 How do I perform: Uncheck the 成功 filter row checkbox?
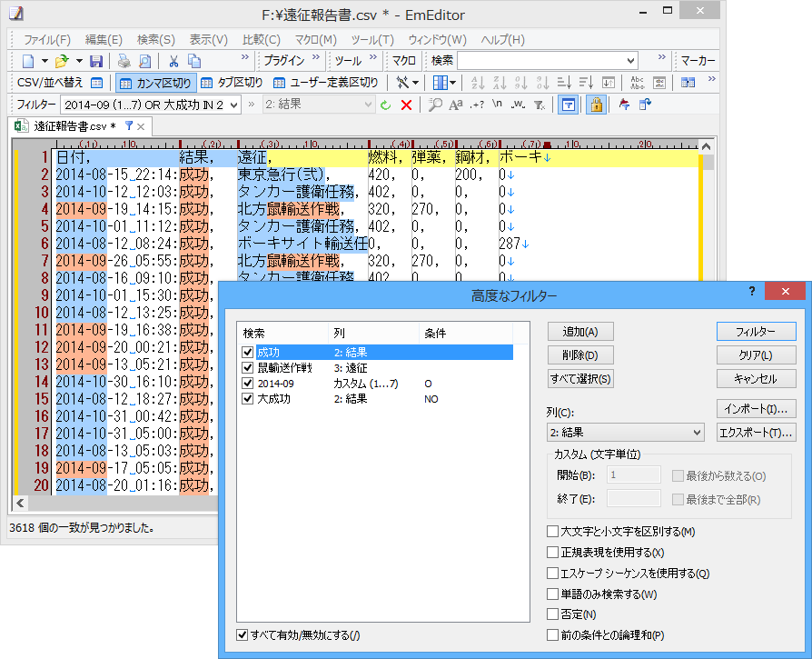tap(248, 353)
